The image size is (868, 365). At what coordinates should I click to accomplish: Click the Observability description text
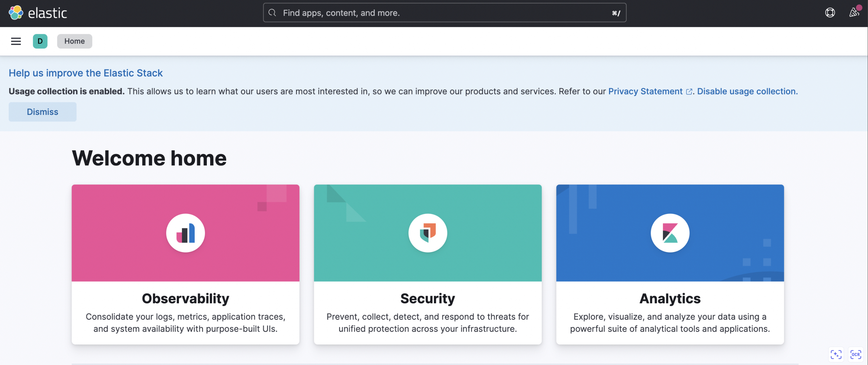pos(186,323)
